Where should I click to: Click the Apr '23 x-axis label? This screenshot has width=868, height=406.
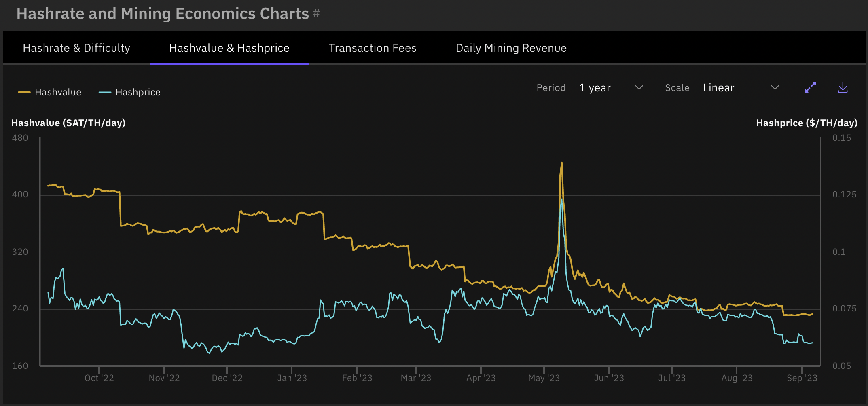481,378
